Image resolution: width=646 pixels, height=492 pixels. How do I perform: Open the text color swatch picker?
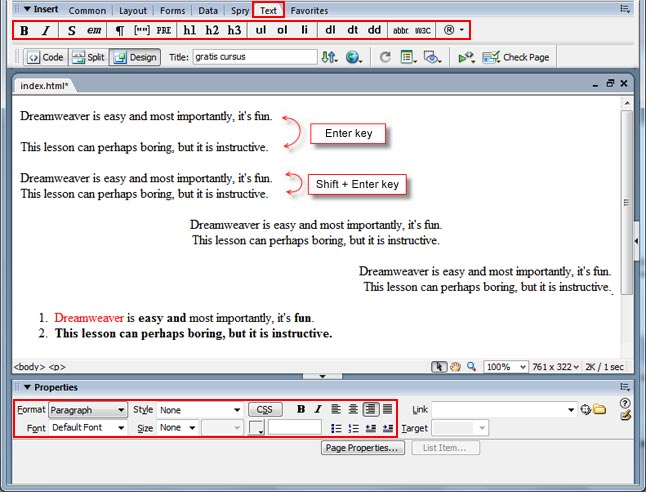[256, 428]
